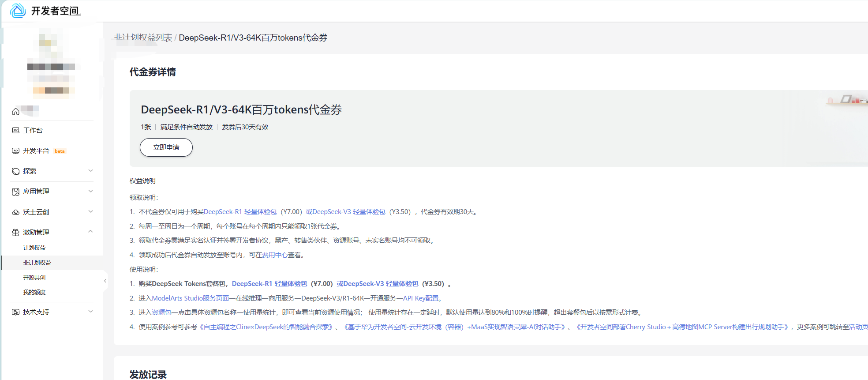Go back to 非计划权益列表 breadcrumb
The image size is (868, 380).
coord(143,38)
